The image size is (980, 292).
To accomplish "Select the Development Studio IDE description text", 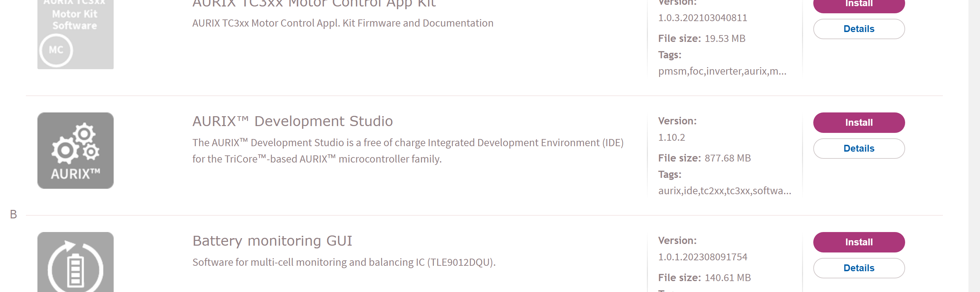I will [x=408, y=151].
